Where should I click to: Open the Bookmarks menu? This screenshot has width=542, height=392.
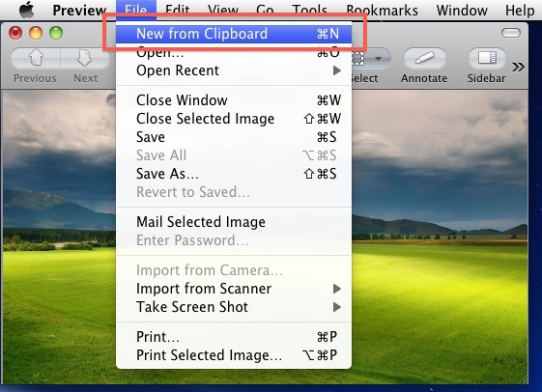point(383,11)
